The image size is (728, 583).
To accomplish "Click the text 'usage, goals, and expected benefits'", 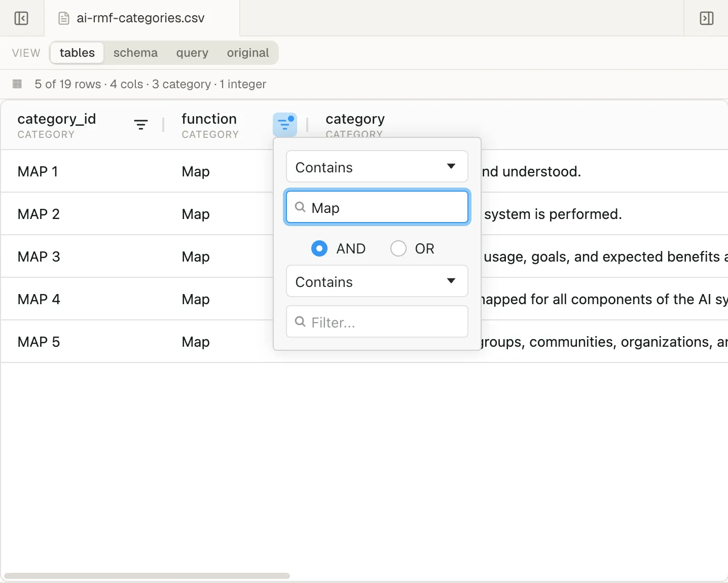I will [x=602, y=257].
